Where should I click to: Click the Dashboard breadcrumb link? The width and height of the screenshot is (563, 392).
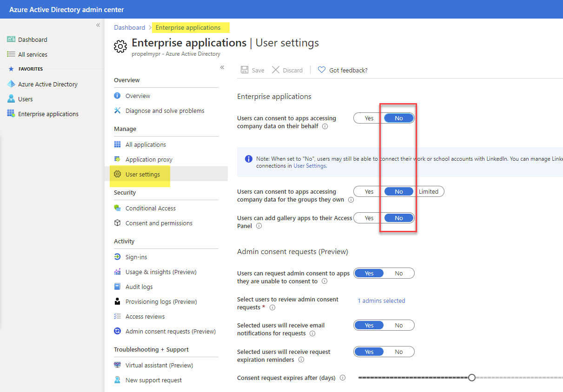coord(130,27)
